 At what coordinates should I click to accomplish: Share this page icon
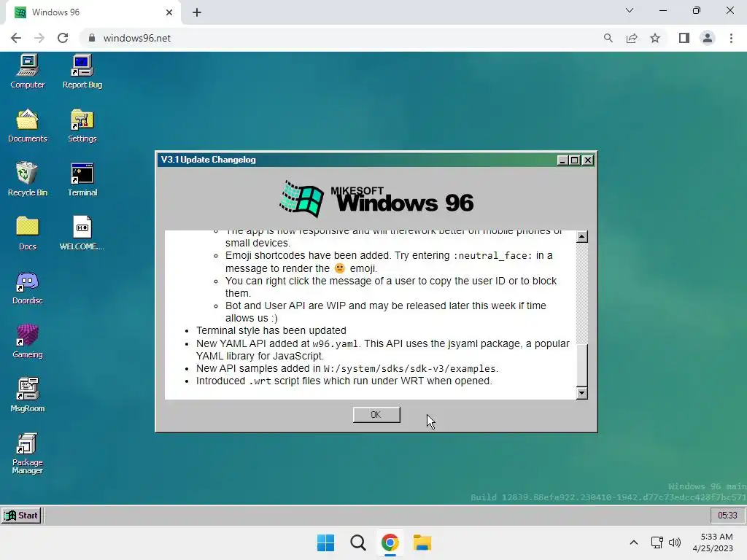pos(632,38)
